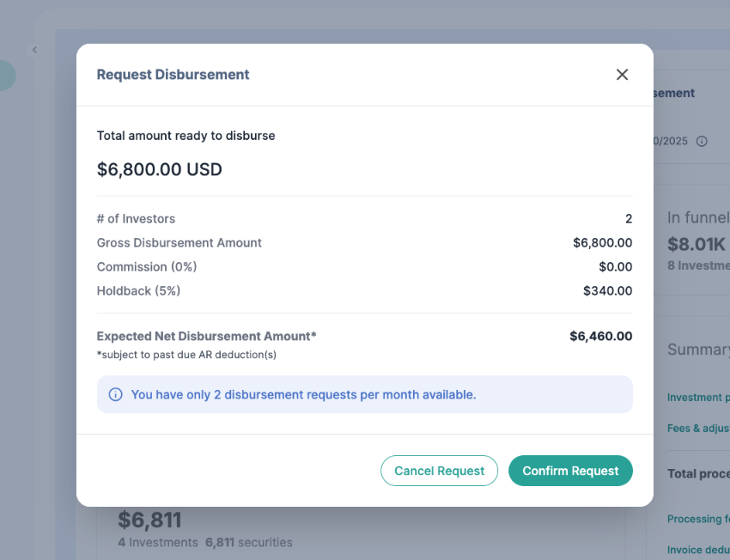Click the past due AR deduction footnote

pyautogui.click(x=186, y=354)
